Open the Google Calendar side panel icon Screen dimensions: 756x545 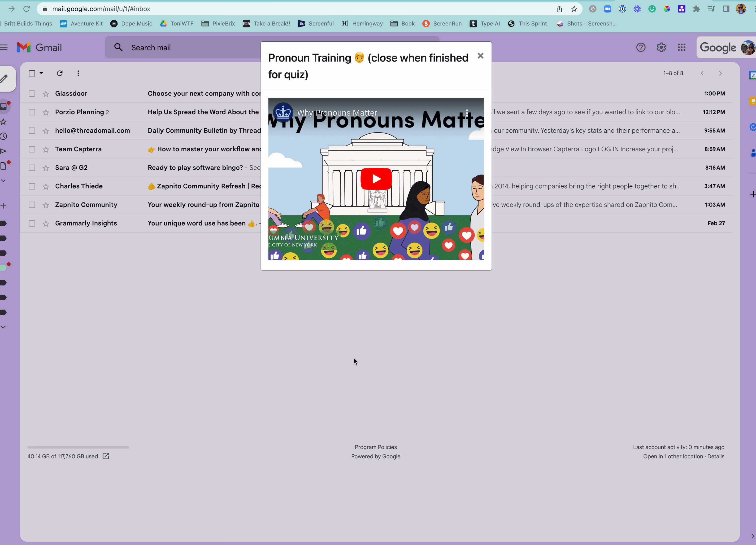point(752,75)
